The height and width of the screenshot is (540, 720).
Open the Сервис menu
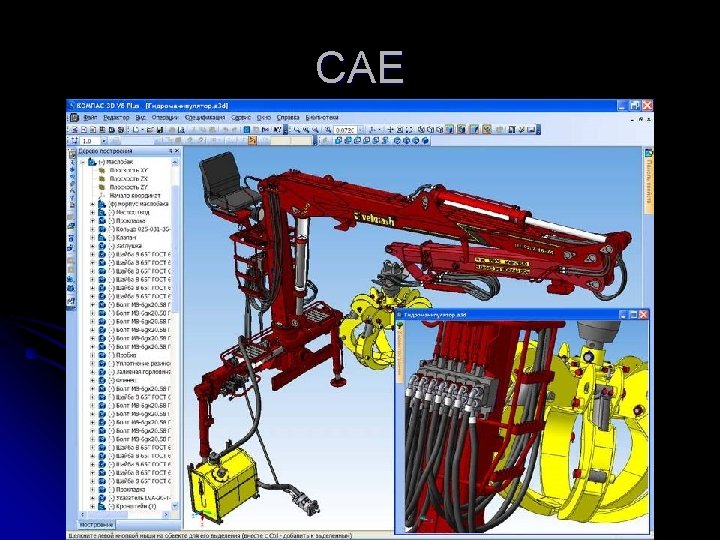click(241, 118)
